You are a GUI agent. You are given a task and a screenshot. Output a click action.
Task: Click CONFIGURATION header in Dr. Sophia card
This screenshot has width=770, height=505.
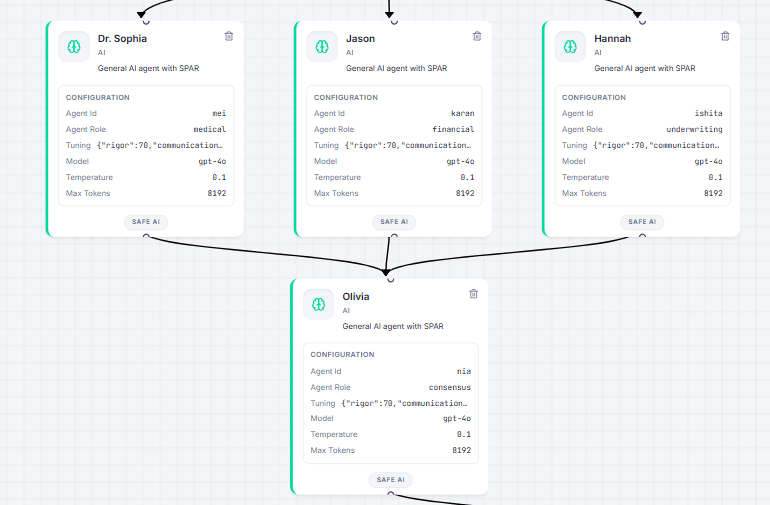tap(98, 98)
